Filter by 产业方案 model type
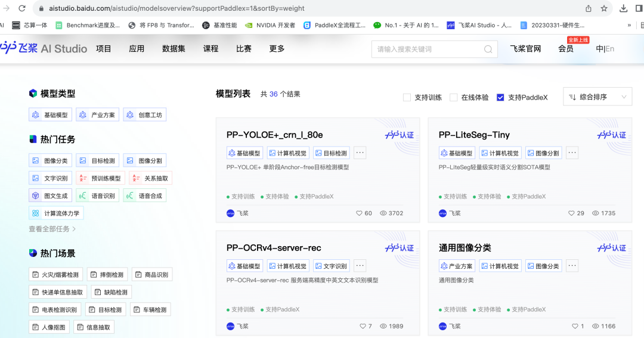Viewport: 644px width, 338px height. 97,114
